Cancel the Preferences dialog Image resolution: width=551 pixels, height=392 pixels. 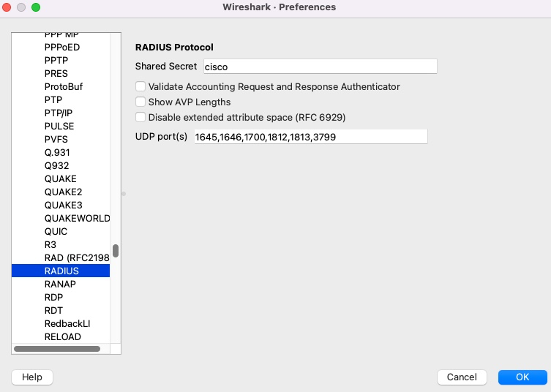(x=462, y=377)
